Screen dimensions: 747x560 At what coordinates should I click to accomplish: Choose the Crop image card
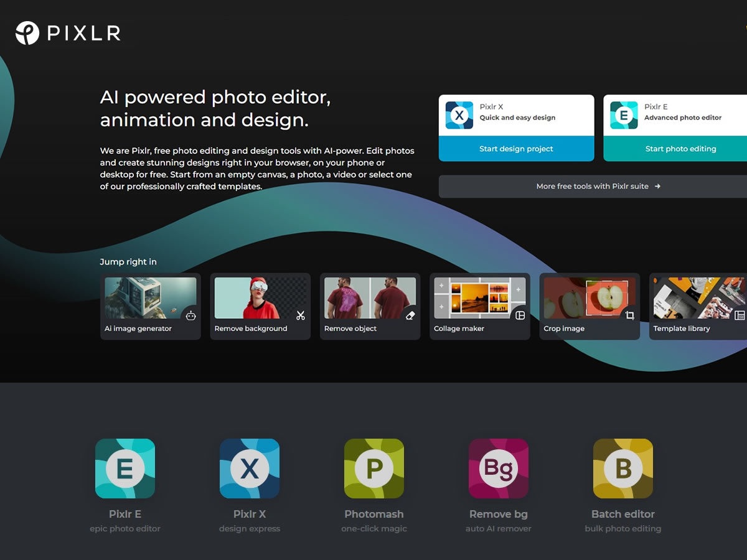tap(590, 306)
